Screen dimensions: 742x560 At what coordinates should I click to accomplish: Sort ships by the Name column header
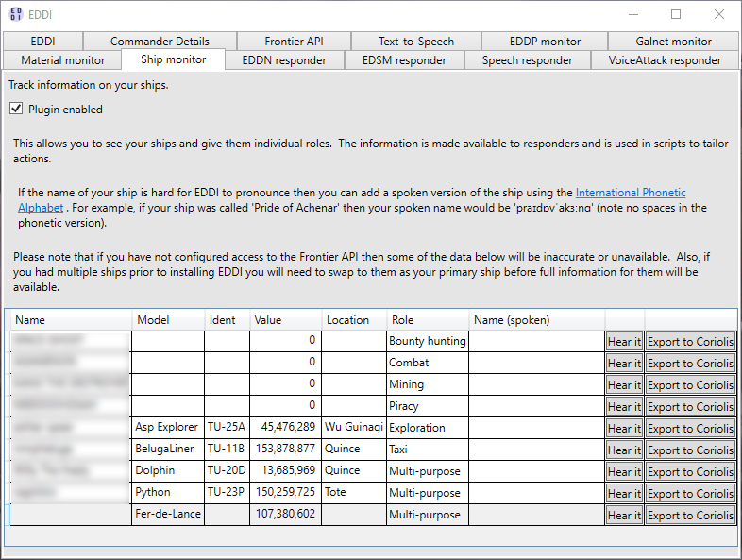71,320
